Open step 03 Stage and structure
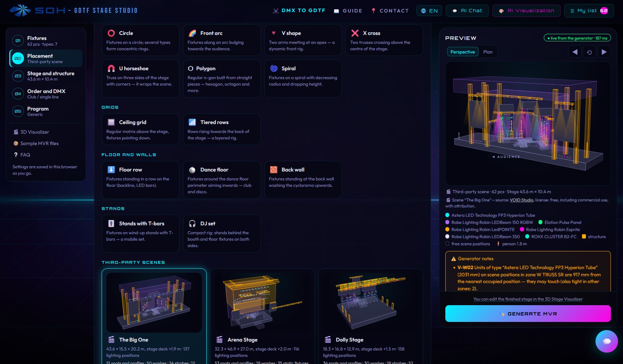The image size is (623, 364). pyautogui.click(x=46, y=76)
